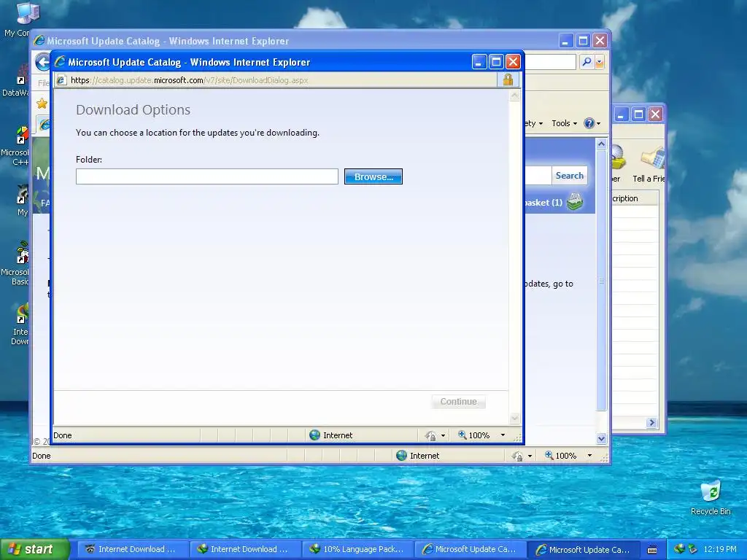Open the 100% zoom dropdown in background IE status bar
The width and height of the screenshot is (747, 560).
click(589, 456)
